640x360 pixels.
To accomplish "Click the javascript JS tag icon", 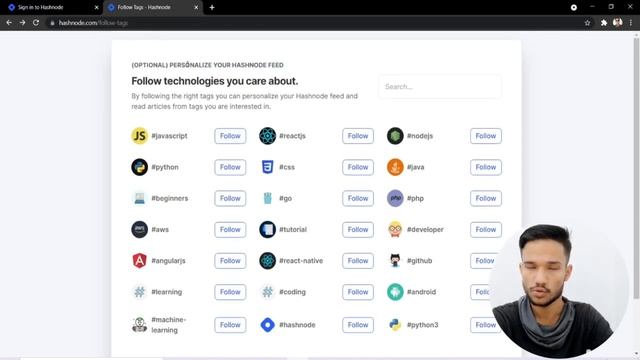I will point(139,136).
